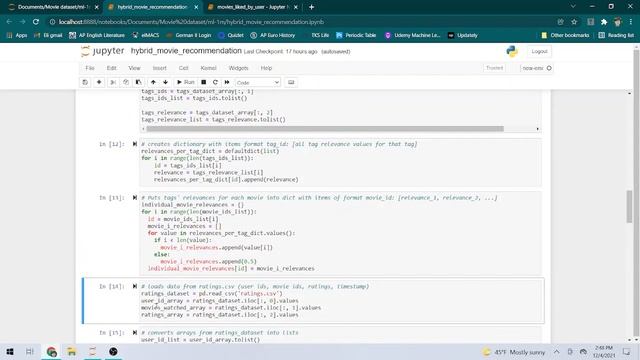The height and width of the screenshot is (360, 640).
Task: Copy selected cells icon in the toolbar
Action: [126, 82]
